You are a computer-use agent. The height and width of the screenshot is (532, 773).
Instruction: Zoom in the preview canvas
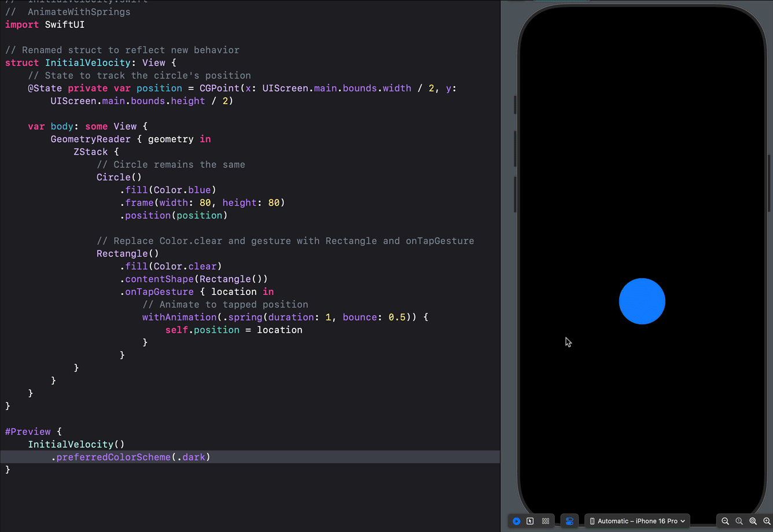coord(767,521)
